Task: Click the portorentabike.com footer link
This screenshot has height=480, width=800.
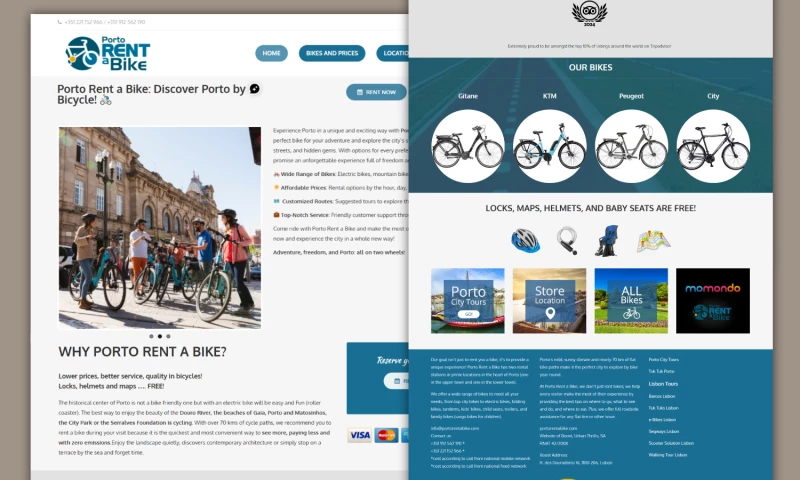Action: [x=558, y=428]
